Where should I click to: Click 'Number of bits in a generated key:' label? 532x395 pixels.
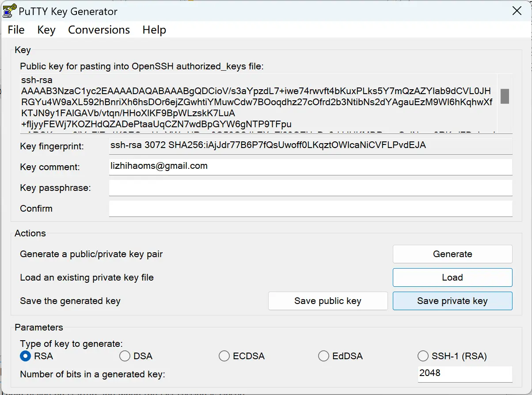92,374
